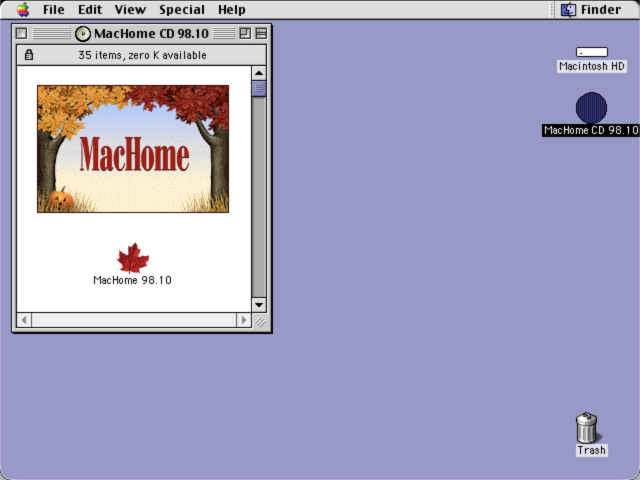Viewport: 640px width, 480px height.
Task: Select the MacHome CD 98.10 desktop disc icon
Action: pyautogui.click(x=591, y=108)
